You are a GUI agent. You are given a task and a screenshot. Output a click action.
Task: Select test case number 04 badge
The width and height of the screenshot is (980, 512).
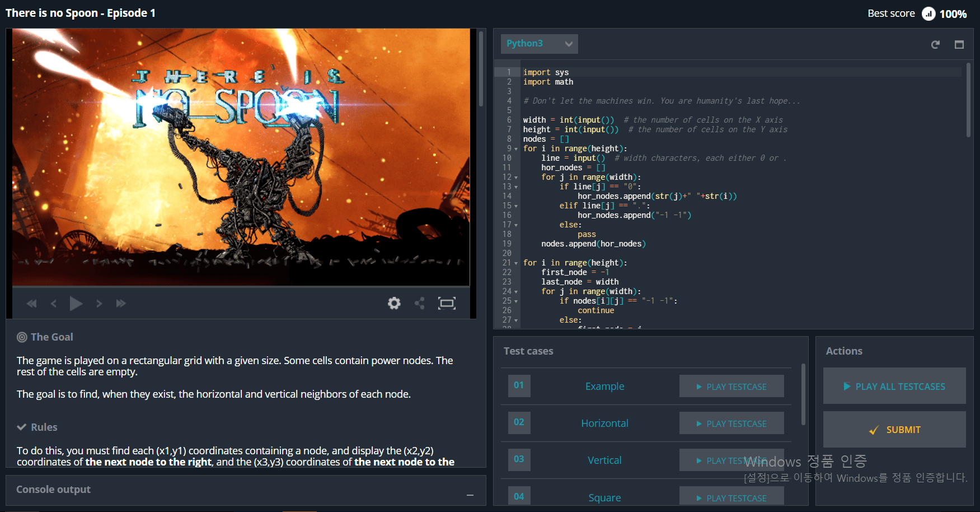519,496
